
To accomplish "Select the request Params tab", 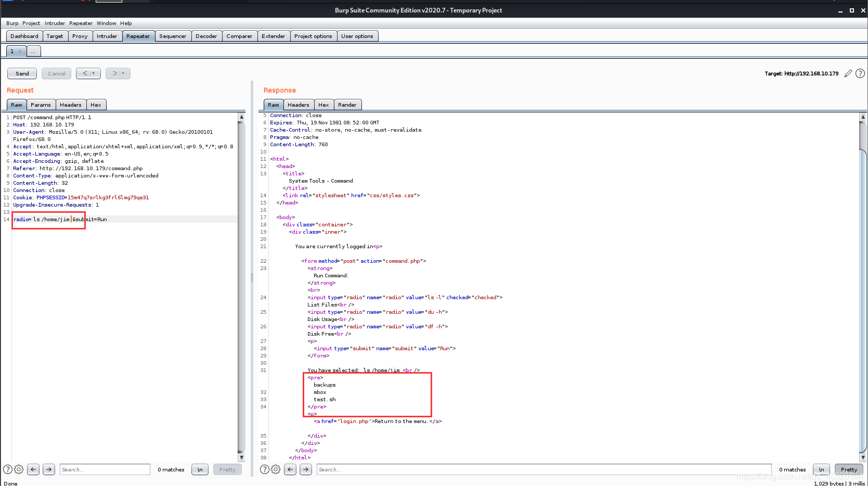I will (x=41, y=105).
